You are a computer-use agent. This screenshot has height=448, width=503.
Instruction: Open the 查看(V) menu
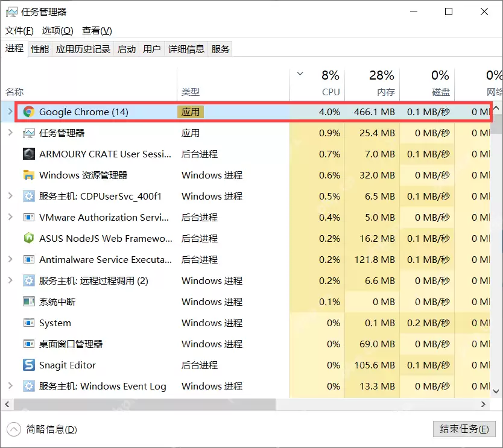click(x=97, y=31)
